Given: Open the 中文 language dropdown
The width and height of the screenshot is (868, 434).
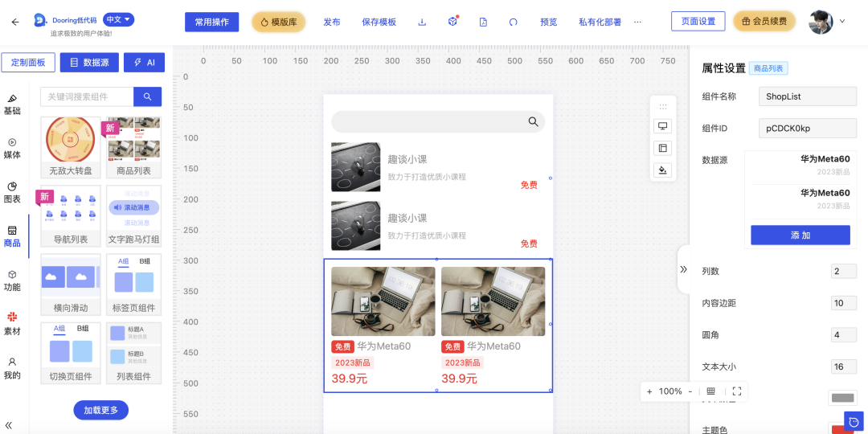Looking at the screenshot, I should pyautogui.click(x=118, y=19).
